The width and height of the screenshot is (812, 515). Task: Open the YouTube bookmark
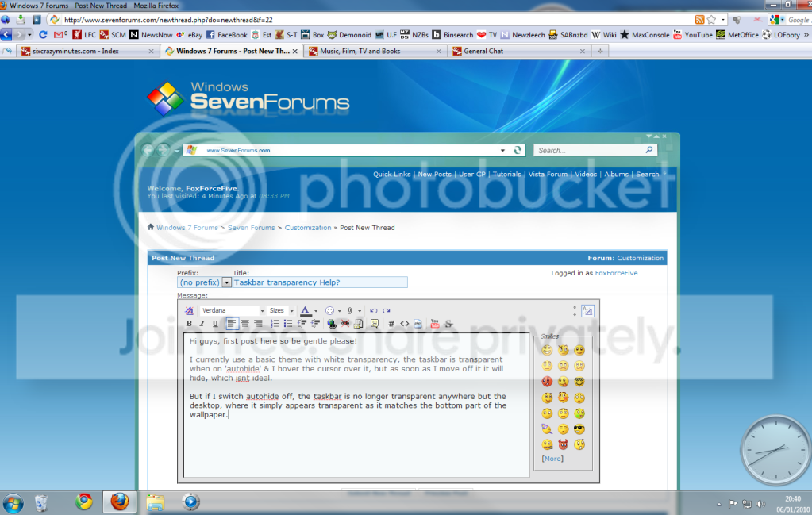click(693, 35)
